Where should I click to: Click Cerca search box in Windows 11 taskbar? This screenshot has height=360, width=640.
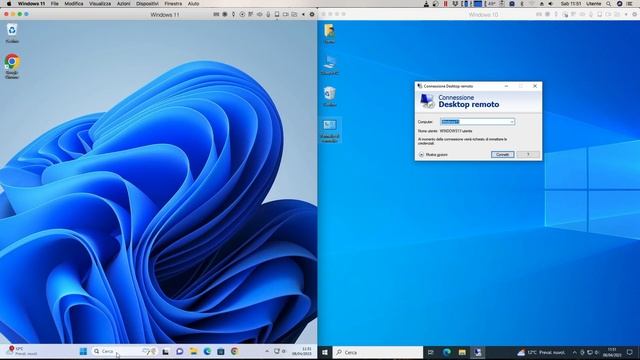tap(124, 351)
